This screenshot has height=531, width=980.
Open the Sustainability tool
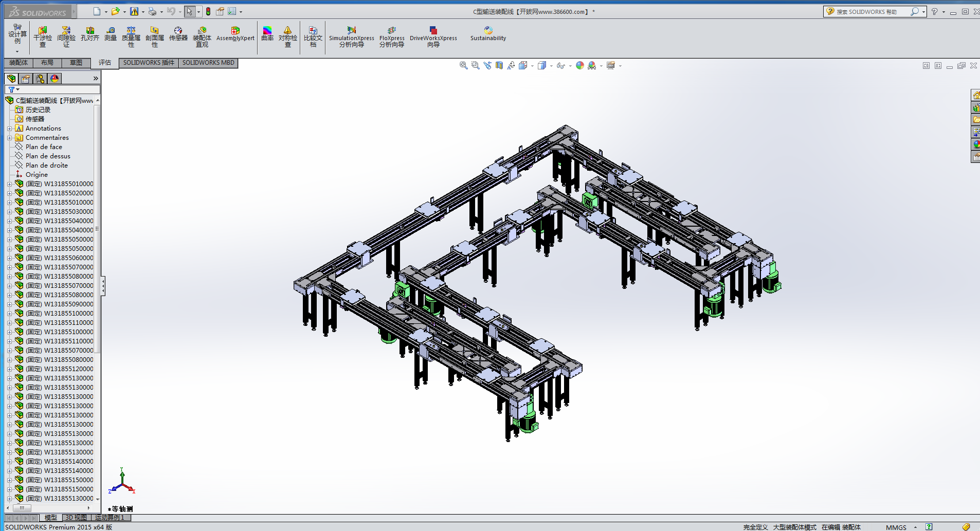pyautogui.click(x=488, y=34)
